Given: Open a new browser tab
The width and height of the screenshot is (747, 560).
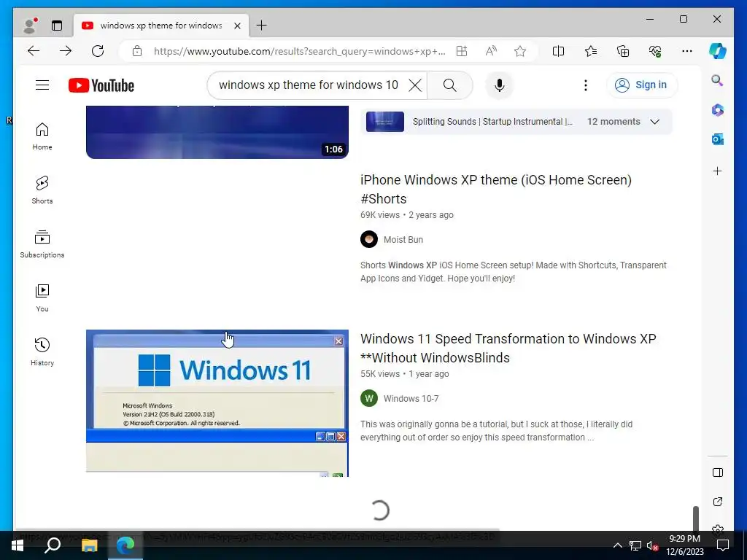Looking at the screenshot, I should (x=262, y=26).
